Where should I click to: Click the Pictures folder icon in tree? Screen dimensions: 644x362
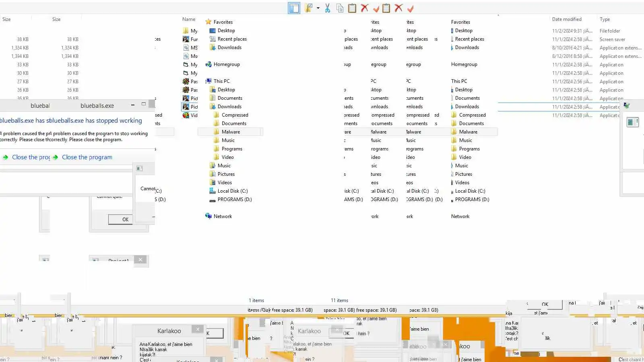point(213,174)
